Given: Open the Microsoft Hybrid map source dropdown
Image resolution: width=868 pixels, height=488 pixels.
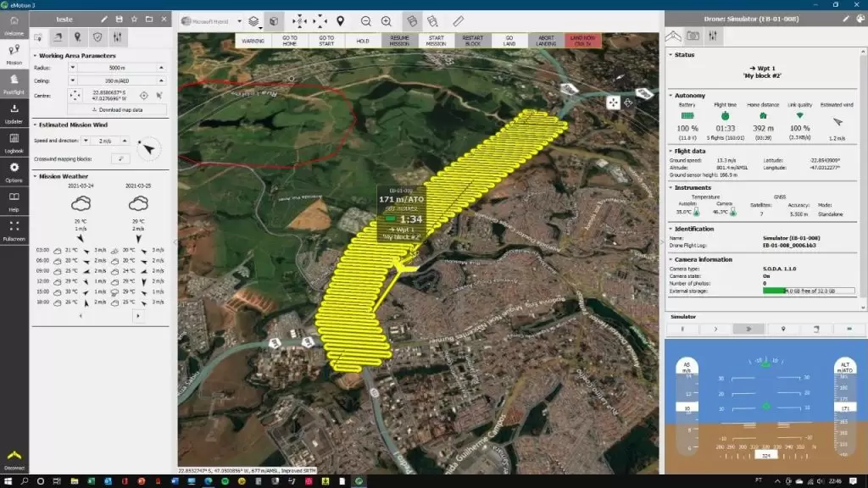Looking at the screenshot, I should 210,19.
